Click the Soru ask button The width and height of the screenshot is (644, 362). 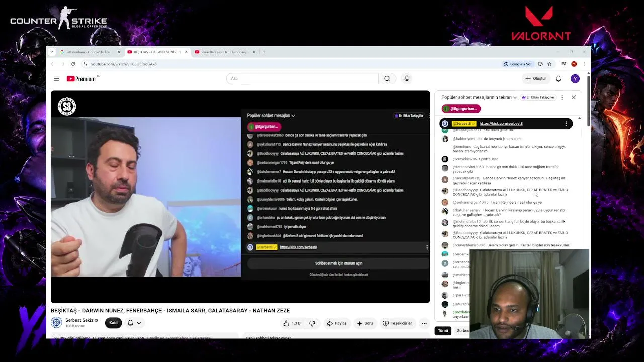click(365, 323)
